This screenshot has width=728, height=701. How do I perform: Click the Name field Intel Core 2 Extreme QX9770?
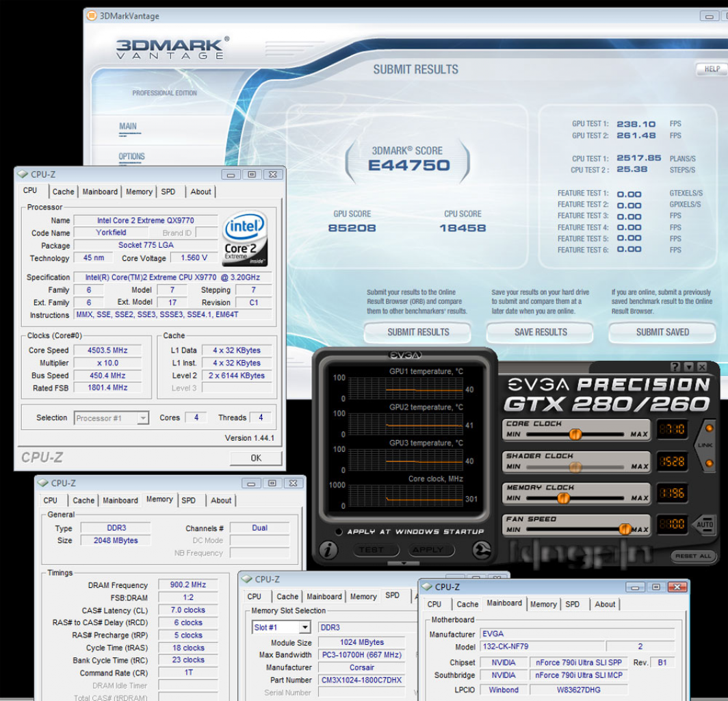pos(145,220)
